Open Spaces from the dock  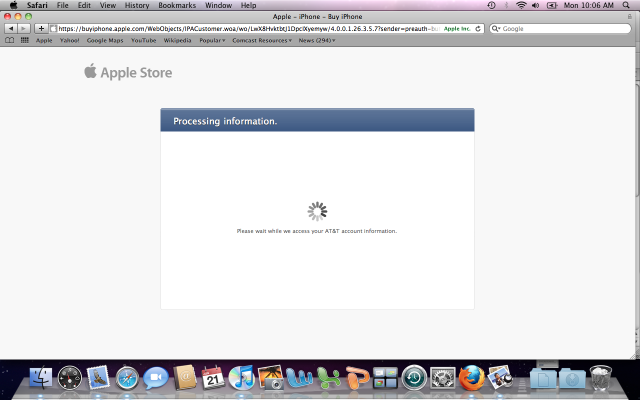pyautogui.click(x=385, y=378)
